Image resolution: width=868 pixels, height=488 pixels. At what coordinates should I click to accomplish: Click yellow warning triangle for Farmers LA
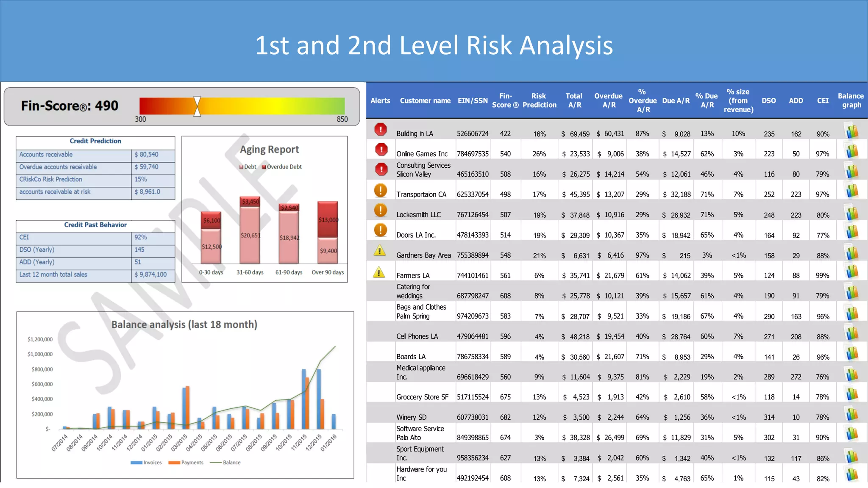click(x=379, y=272)
